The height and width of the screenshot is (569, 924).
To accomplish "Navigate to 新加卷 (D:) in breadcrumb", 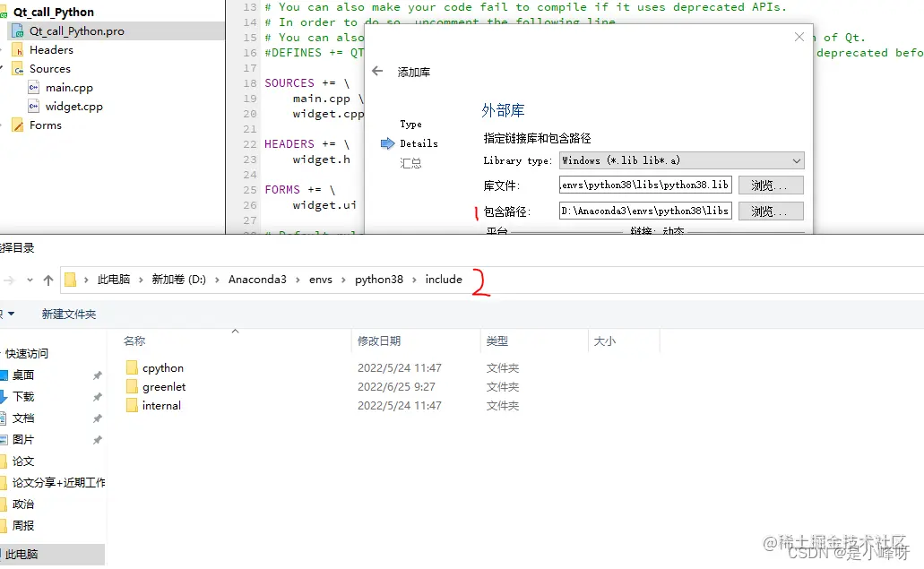I will coord(179,280).
